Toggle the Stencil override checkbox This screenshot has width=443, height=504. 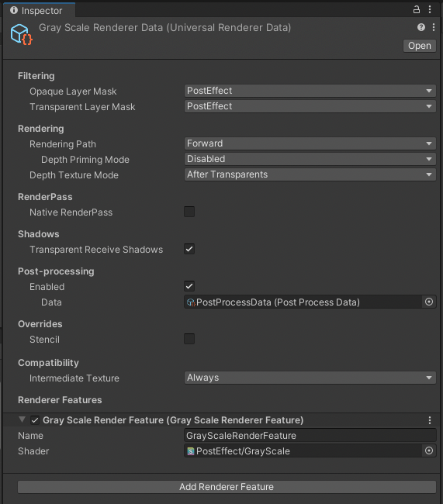coord(189,339)
